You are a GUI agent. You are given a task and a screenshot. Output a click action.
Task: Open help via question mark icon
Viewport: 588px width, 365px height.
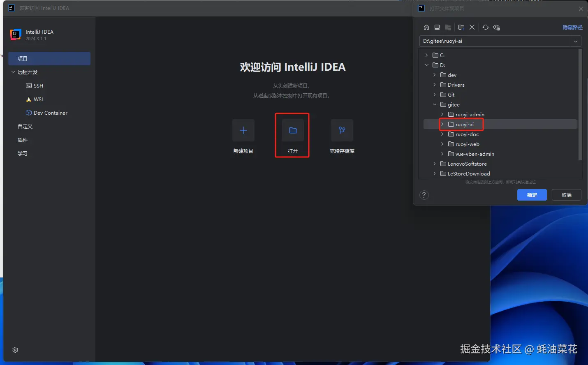(424, 195)
